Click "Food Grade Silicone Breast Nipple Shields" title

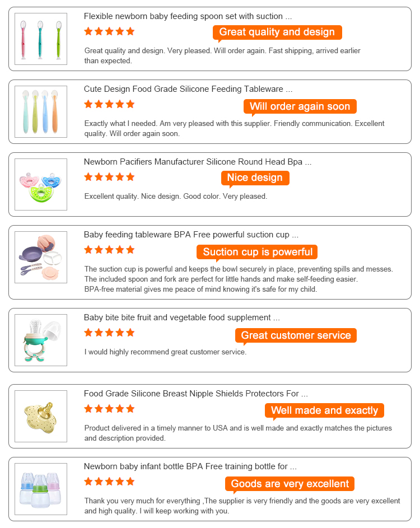click(195, 394)
